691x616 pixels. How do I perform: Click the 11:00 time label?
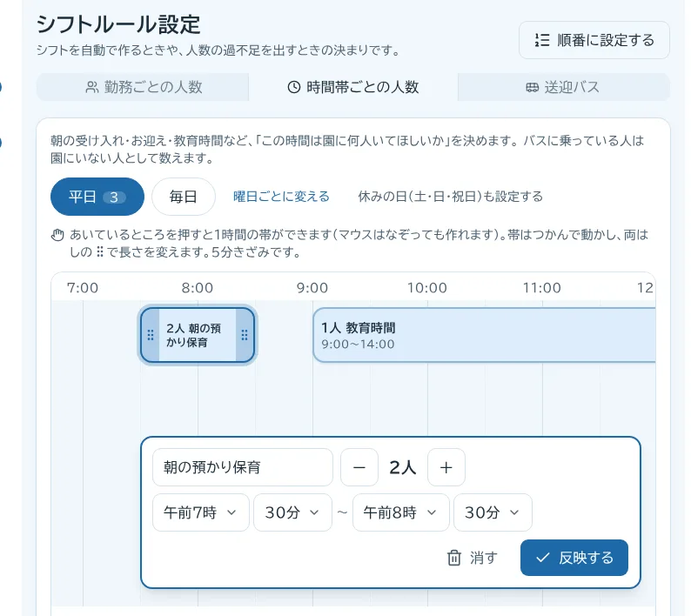coord(542,288)
